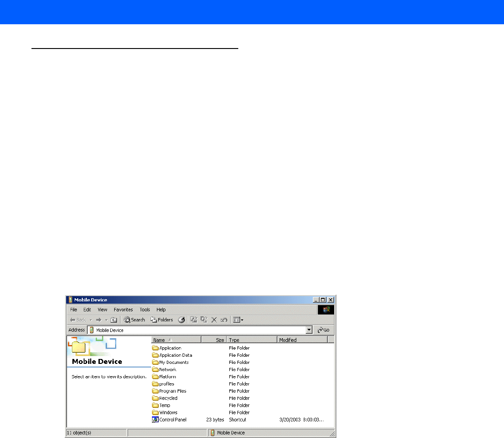Screen dimensions: 504x438
Task: Click the 3/20/2003 modified date
Action: pyautogui.click(x=302, y=420)
